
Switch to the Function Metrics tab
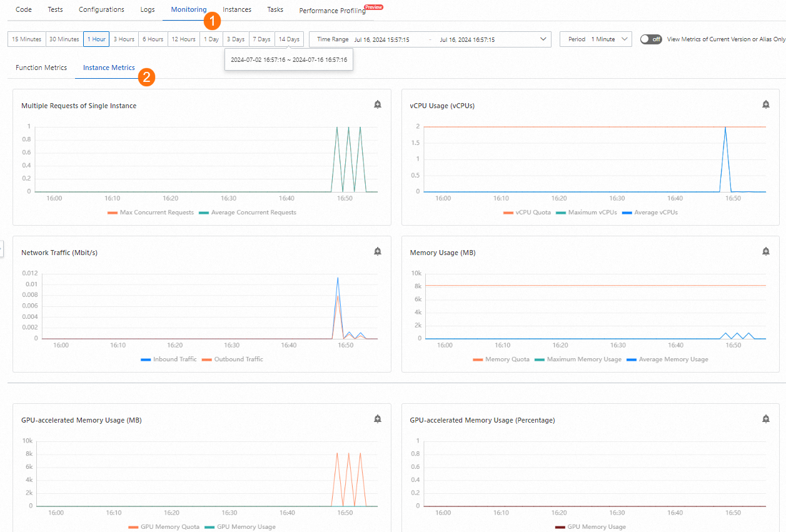41,67
